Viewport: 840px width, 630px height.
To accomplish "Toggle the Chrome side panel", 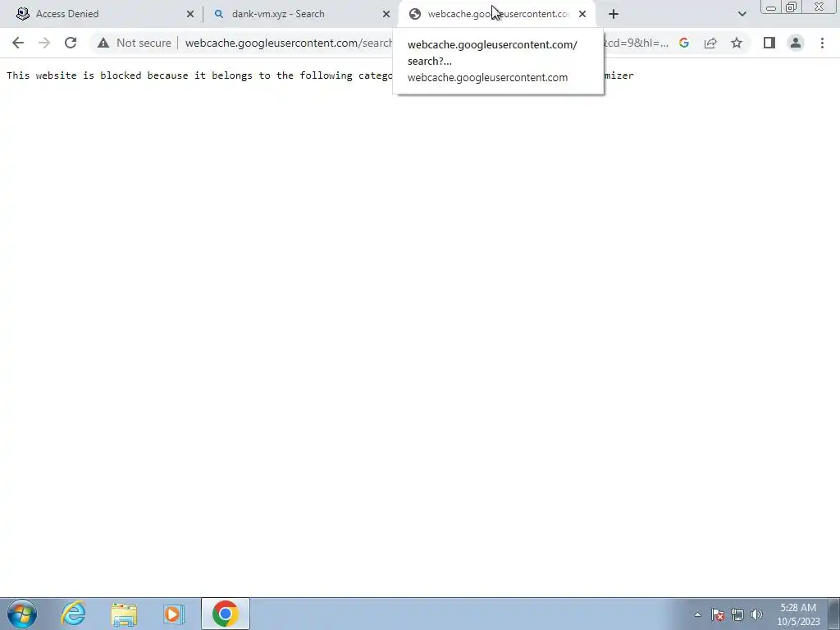I will click(769, 43).
